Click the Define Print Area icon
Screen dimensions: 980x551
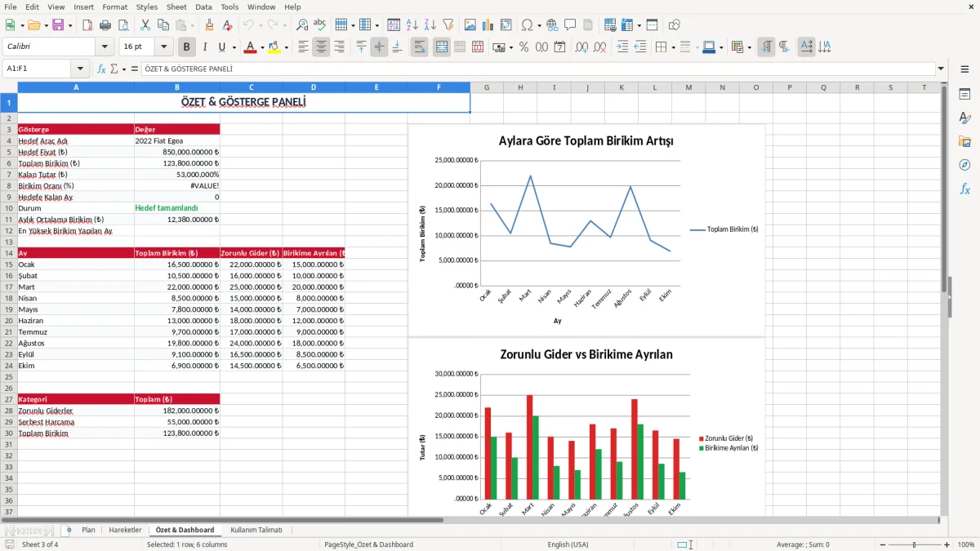tap(610, 25)
